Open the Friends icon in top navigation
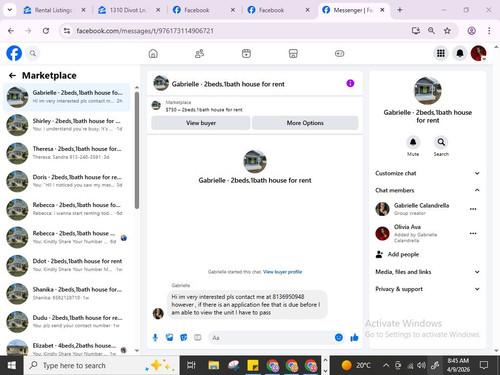This screenshot has width=500, height=375. click(x=199, y=53)
